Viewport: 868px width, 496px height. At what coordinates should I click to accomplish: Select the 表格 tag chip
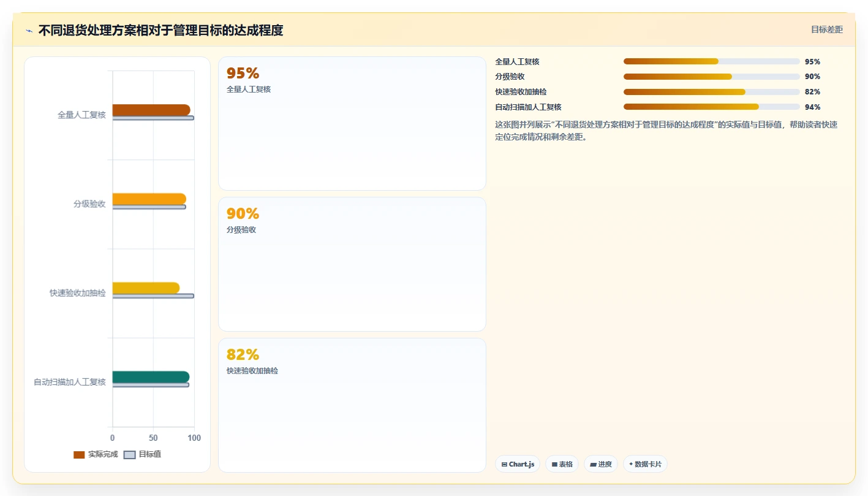(562, 464)
